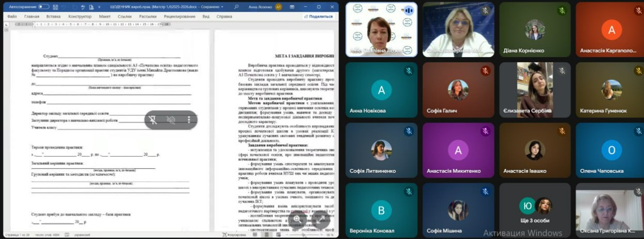
Task: Open the Ще 3 особи participants tile
Action: [x=535, y=210]
